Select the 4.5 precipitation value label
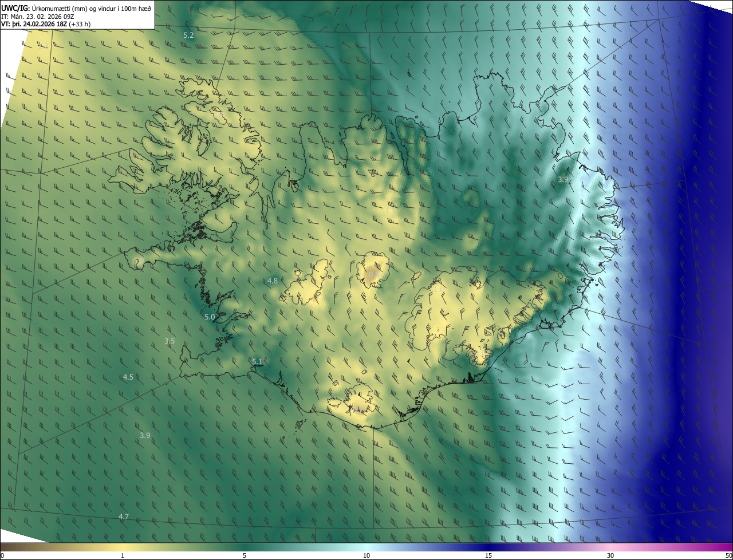 [128, 377]
